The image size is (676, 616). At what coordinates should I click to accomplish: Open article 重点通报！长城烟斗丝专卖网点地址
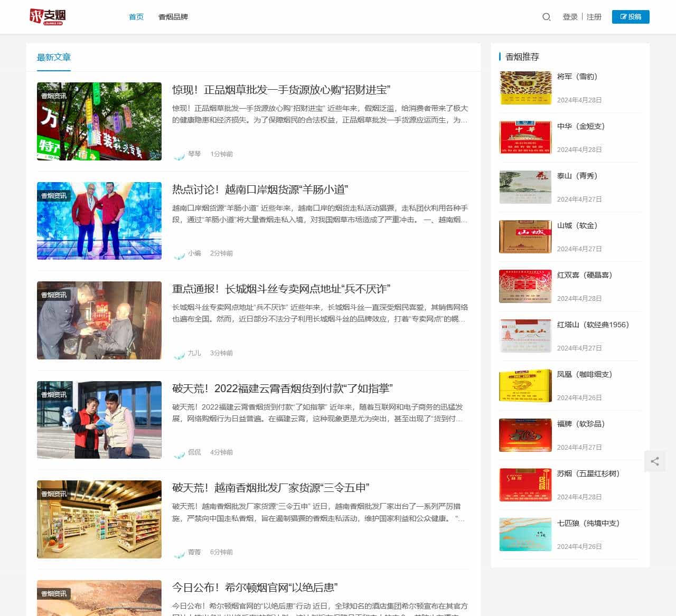click(281, 289)
